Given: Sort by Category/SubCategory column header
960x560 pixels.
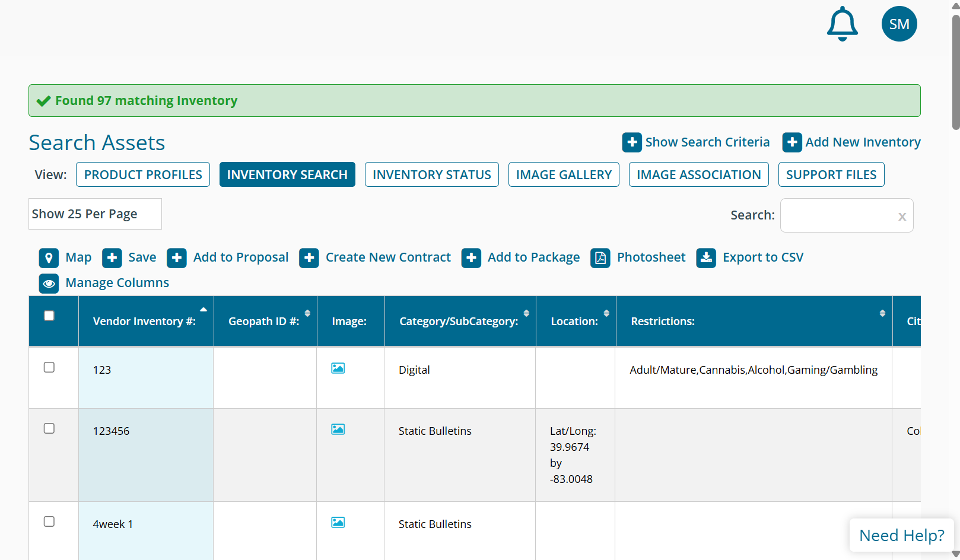Looking at the screenshot, I should 459,321.
